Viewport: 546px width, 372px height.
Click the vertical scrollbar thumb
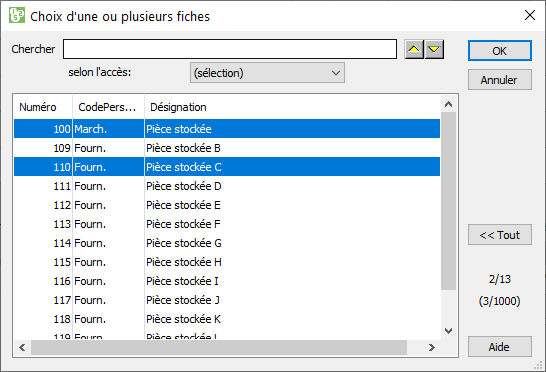[448, 201]
